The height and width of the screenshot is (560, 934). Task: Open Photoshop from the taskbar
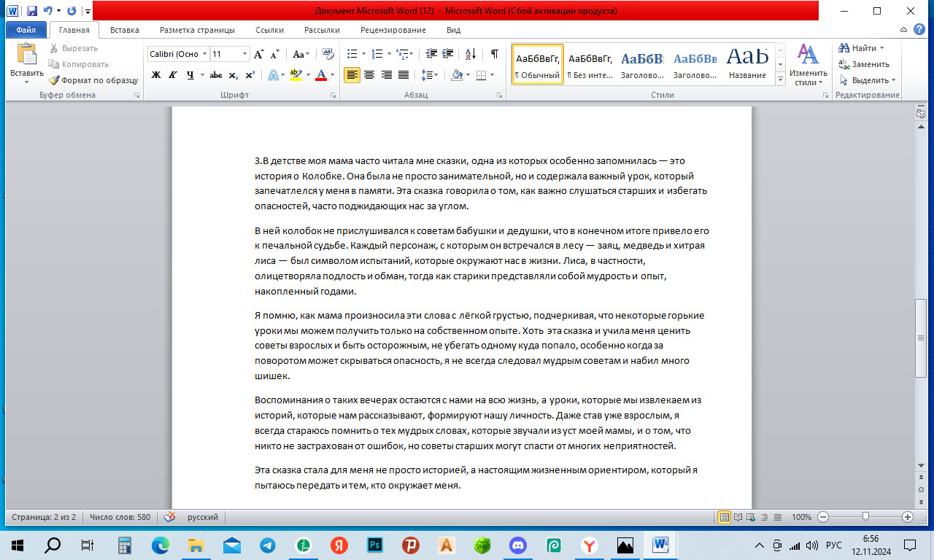pos(377,545)
